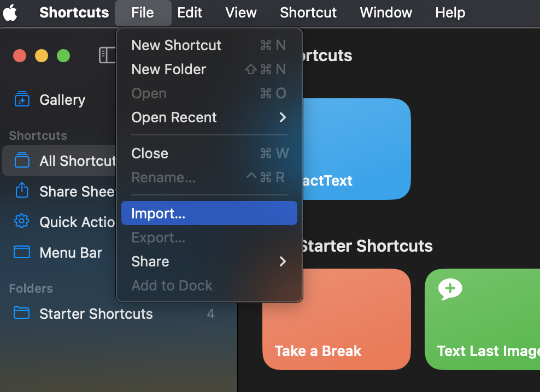Click the Starter Shortcuts folder icon

[x=22, y=313]
